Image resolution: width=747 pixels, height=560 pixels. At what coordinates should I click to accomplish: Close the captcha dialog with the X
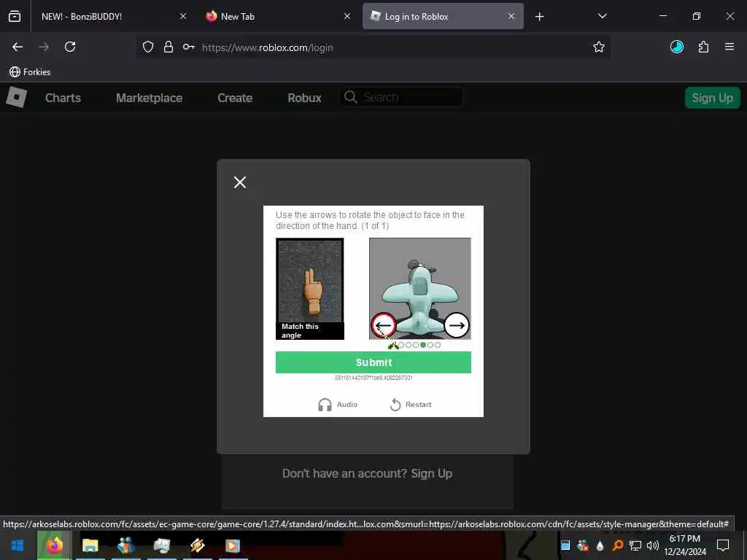(240, 182)
